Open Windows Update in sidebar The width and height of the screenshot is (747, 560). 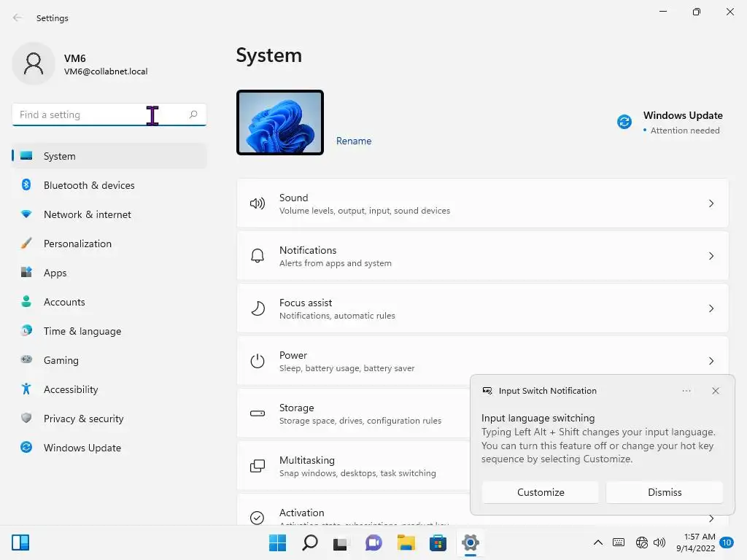pyautogui.click(x=109, y=448)
